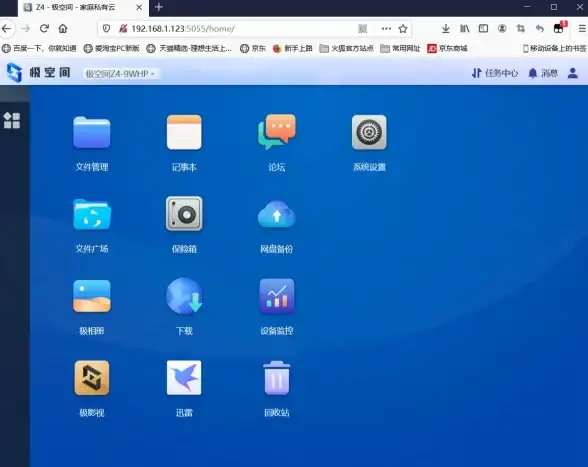588x467 pixels.
Task: Open 任务中心 task center
Action: click(495, 73)
